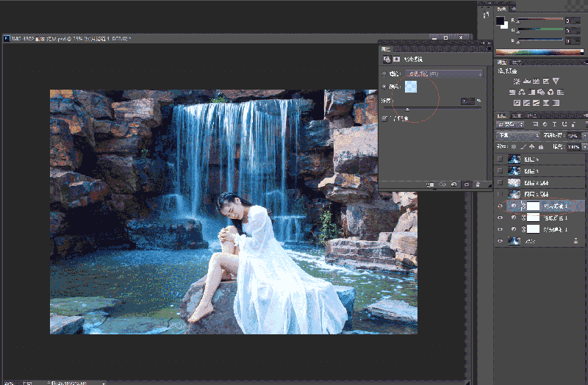
Task: Click the mask icon in Properties header
Action: coord(397,57)
